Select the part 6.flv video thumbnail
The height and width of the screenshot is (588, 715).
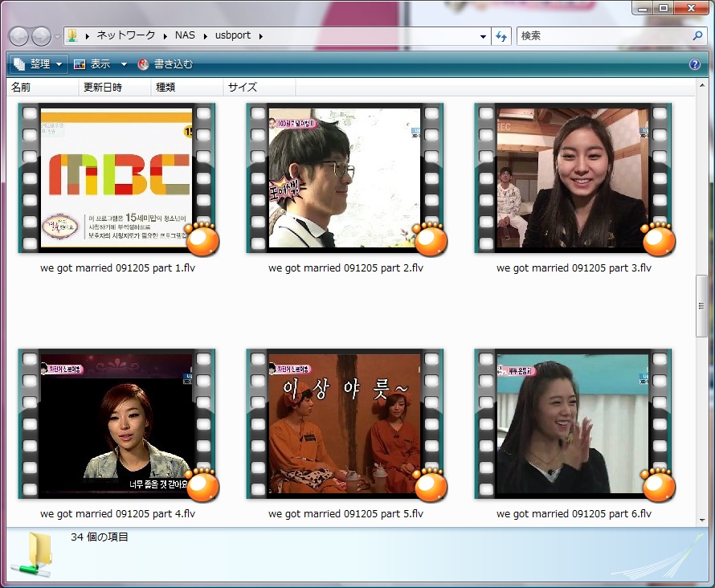(x=573, y=423)
